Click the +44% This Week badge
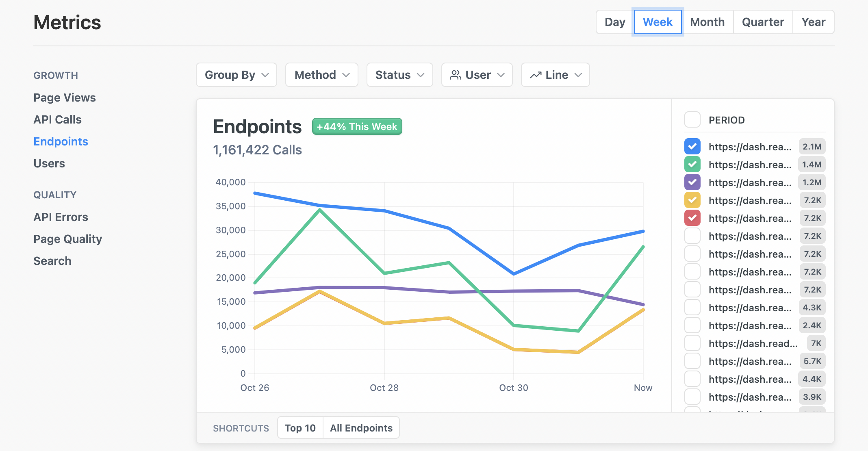Viewport: 868px width, 451px height. point(357,126)
